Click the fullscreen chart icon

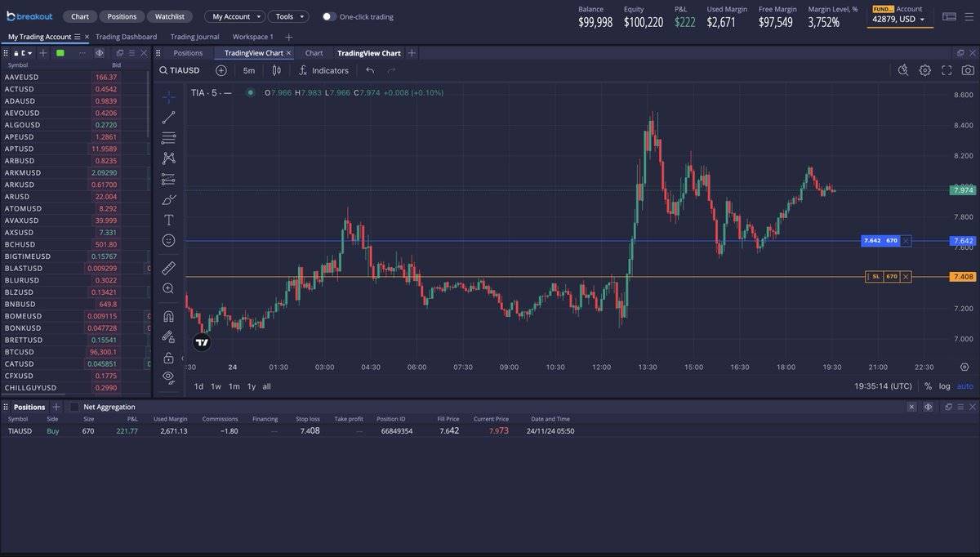click(x=947, y=70)
